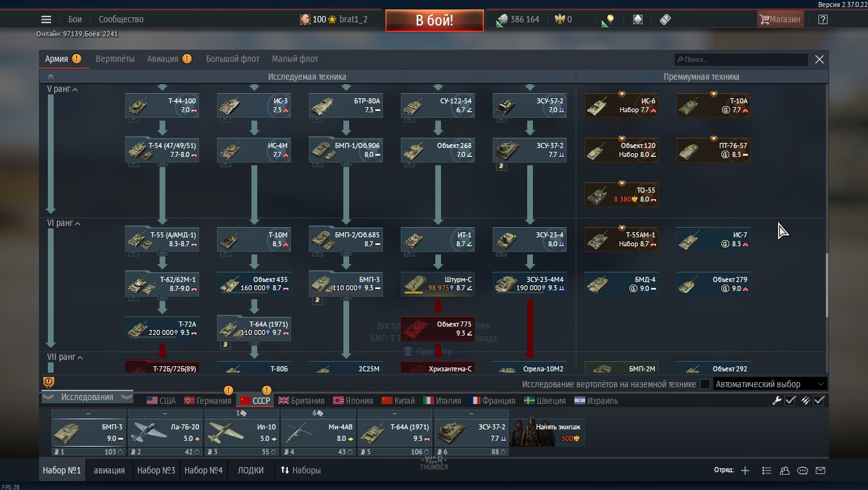Collapse the V ранг section
This screenshot has width=868, height=490.
click(63, 89)
